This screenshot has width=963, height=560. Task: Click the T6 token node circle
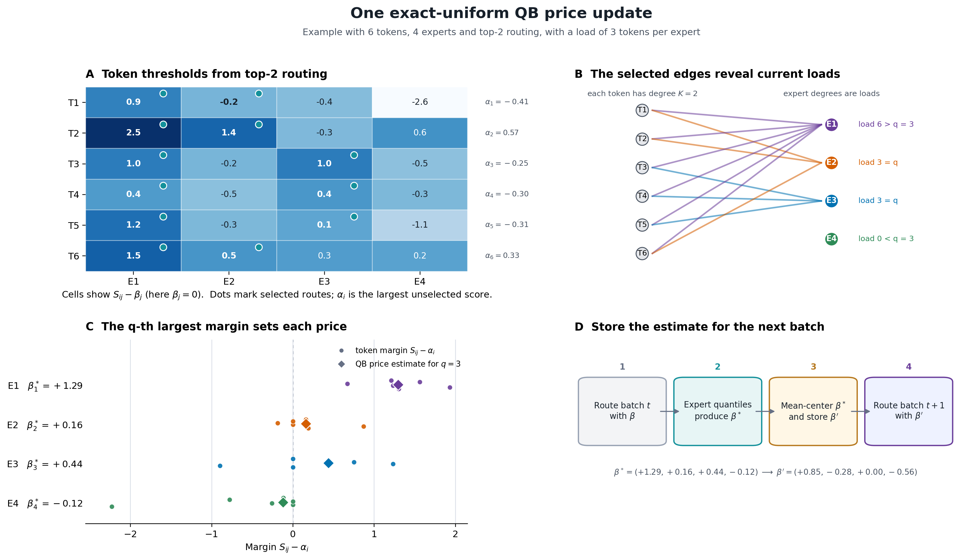(x=642, y=253)
